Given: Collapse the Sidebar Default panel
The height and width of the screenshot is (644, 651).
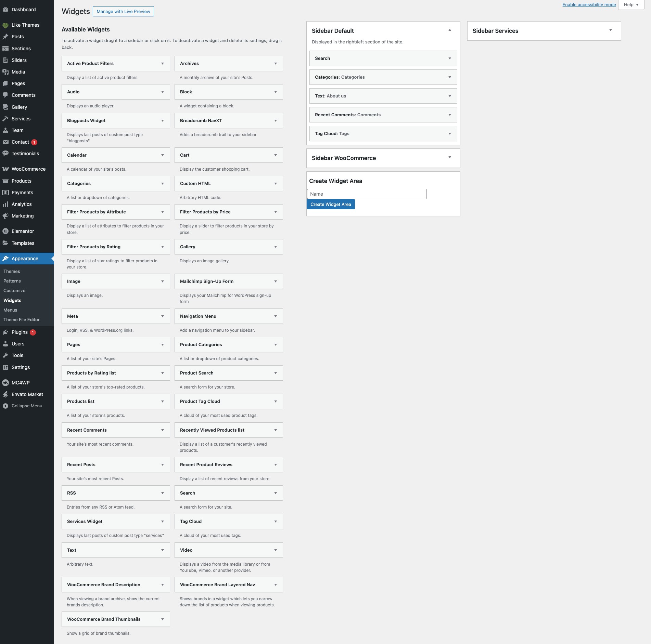Looking at the screenshot, I should click(450, 30).
